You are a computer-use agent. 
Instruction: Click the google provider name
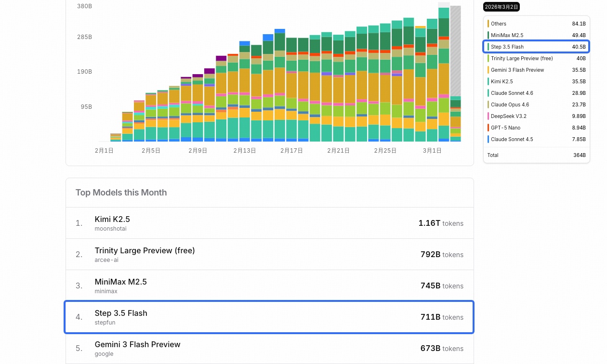click(104, 354)
